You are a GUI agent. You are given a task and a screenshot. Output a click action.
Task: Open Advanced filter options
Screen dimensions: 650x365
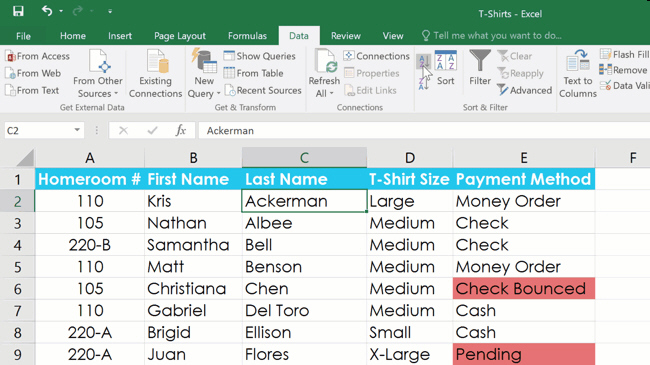525,90
